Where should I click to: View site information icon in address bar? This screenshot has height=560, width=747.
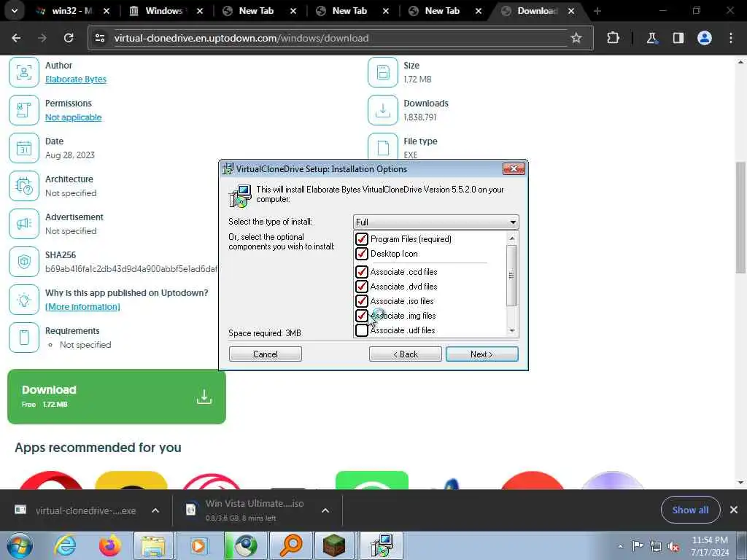pos(99,38)
